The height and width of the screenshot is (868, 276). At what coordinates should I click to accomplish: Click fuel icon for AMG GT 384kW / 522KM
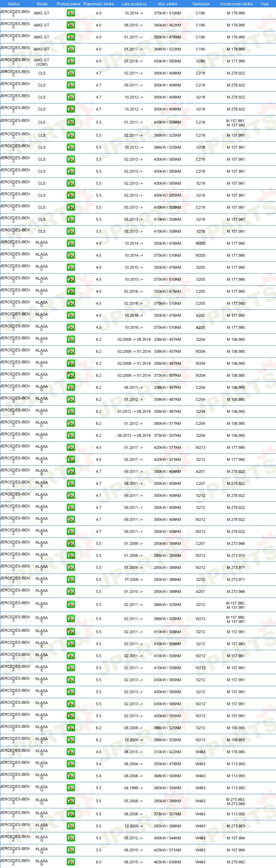click(x=71, y=49)
